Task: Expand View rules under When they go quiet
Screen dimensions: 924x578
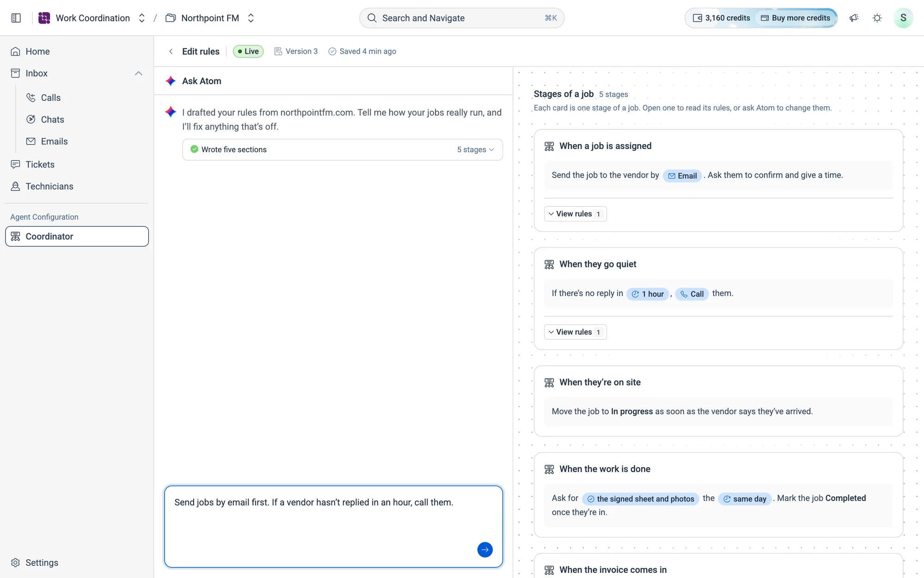Action: (x=575, y=332)
